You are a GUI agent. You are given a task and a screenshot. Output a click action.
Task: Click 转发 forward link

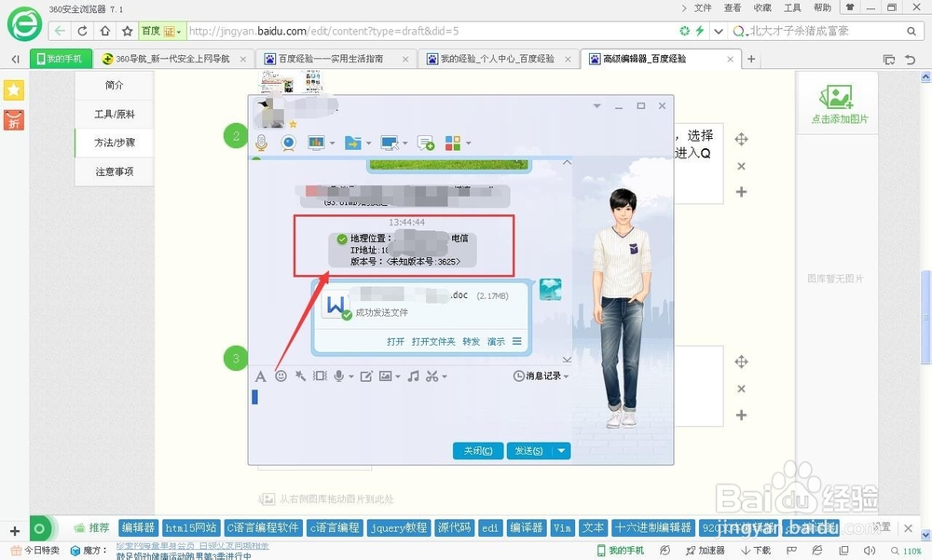471,341
